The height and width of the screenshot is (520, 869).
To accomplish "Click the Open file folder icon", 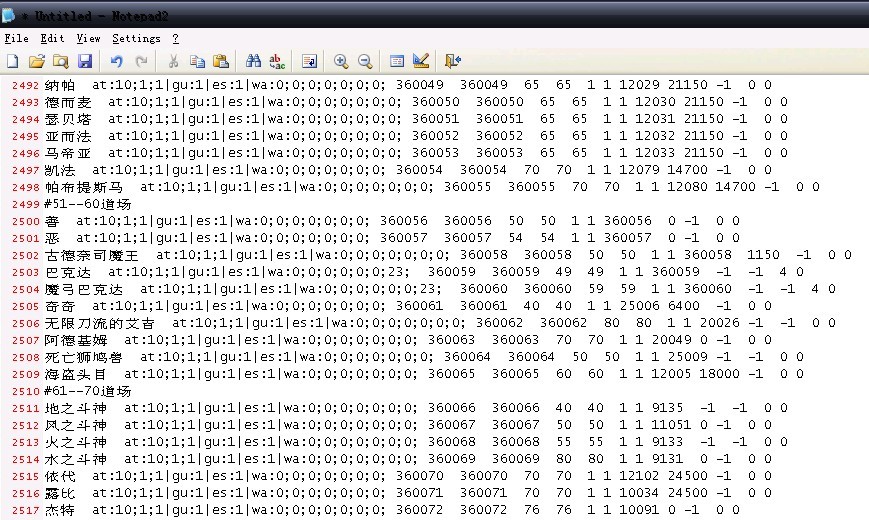I will 37,61.
